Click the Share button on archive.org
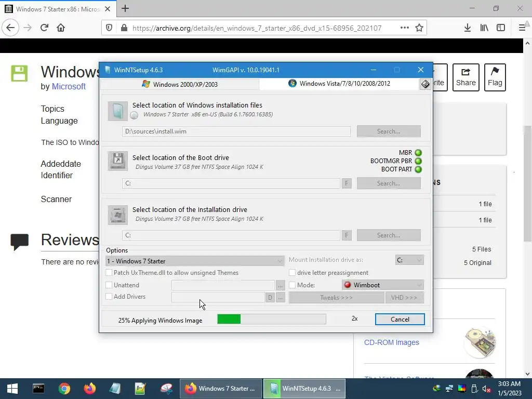The width and height of the screenshot is (532, 399). click(466, 77)
